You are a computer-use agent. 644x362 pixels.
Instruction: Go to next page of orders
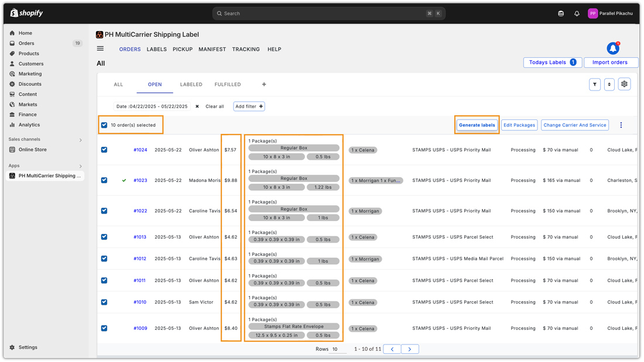click(x=409, y=349)
